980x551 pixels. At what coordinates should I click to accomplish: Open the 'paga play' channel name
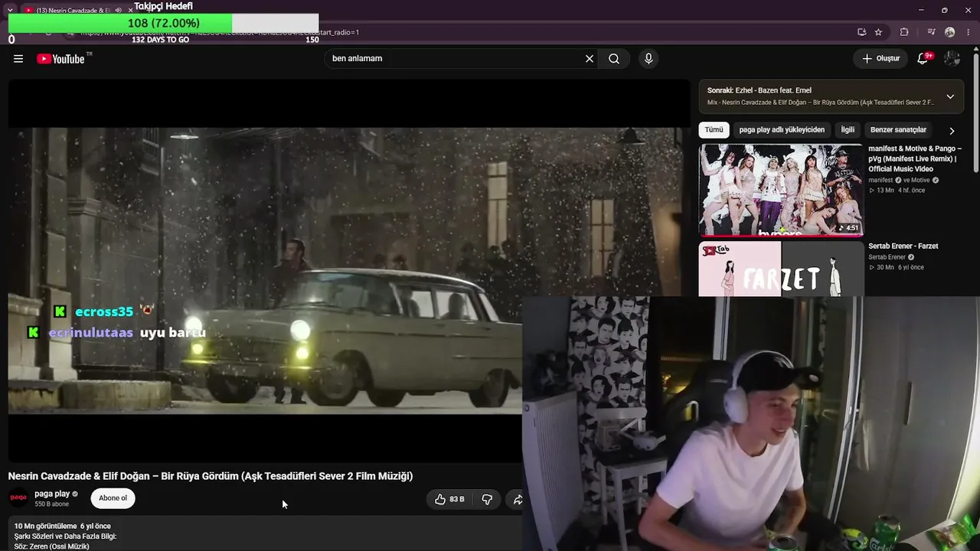click(x=52, y=494)
